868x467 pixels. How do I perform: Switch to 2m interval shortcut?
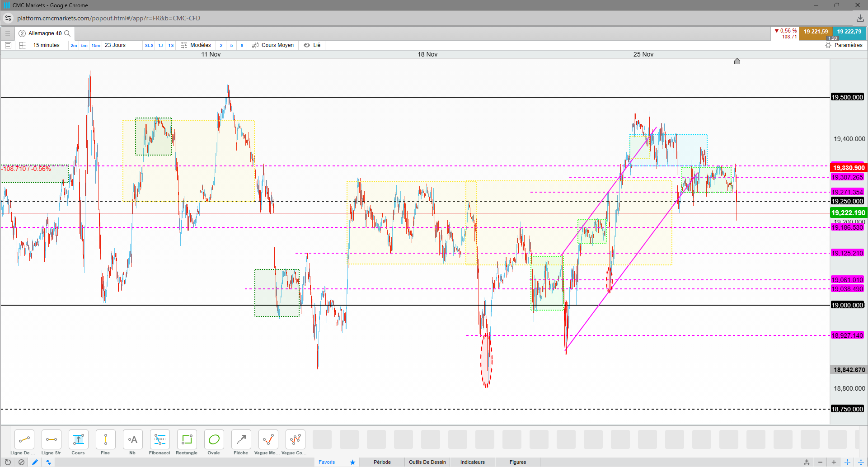click(74, 45)
